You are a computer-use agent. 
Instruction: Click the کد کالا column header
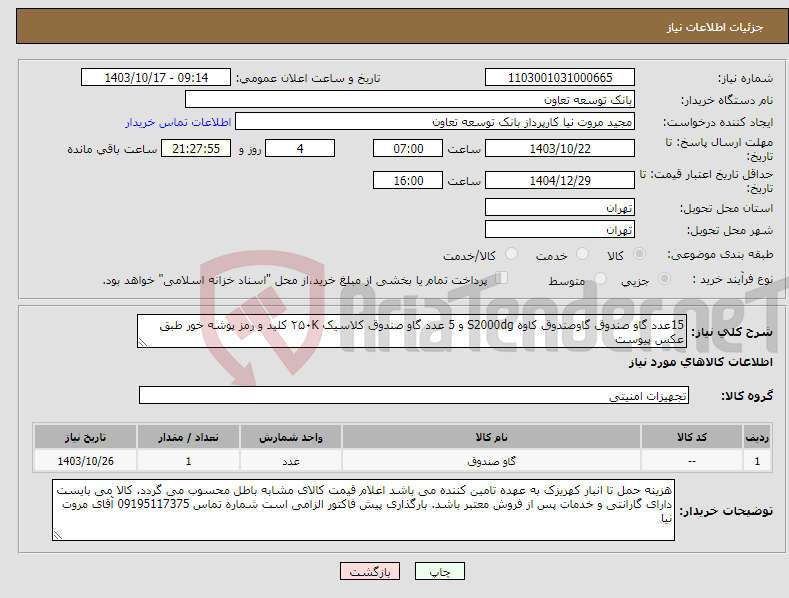pos(692,437)
